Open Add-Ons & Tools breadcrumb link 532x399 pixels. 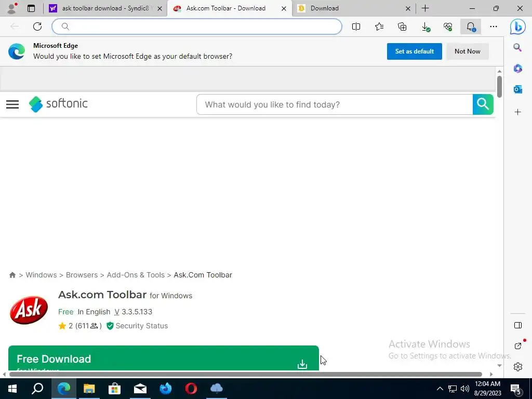tap(136, 275)
